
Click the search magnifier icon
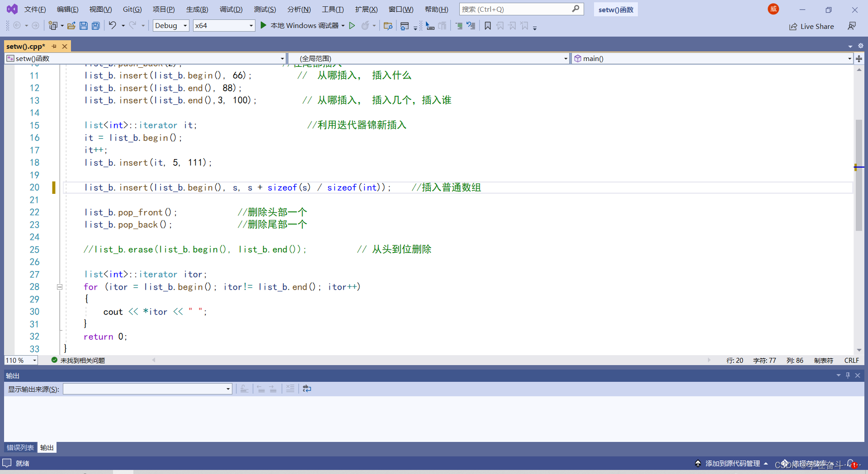click(576, 9)
